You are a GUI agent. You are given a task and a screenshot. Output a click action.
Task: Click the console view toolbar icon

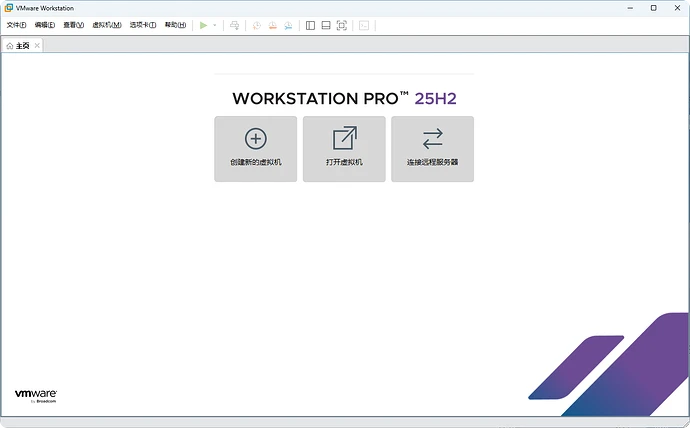pyautogui.click(x=364, y=26)
